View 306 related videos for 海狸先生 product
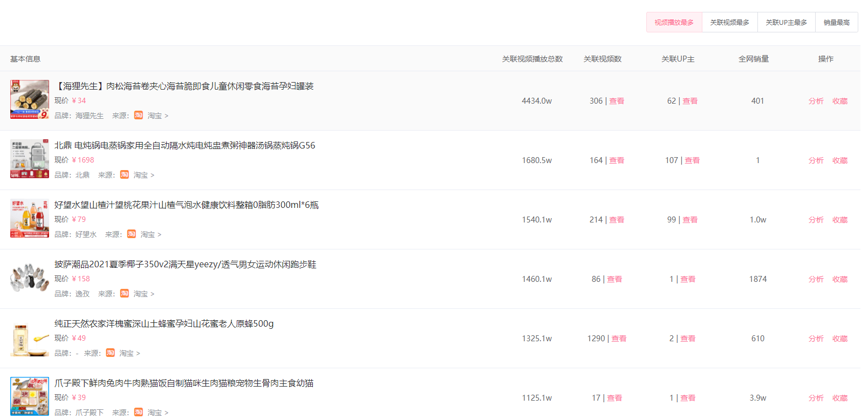The width and height of the screenshot is (868, 419). tap(617, 101)
